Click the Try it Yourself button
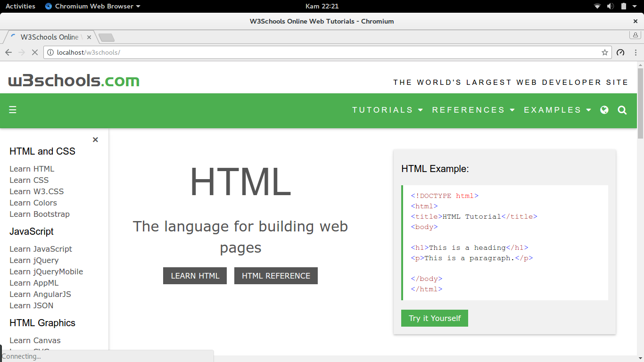Screen dimensions: 644x362 435,318
